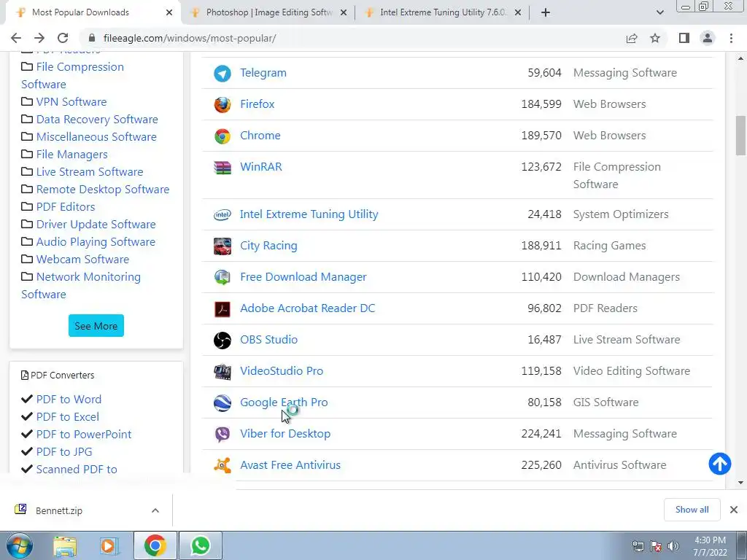The width and height of the screenshot is (747, 560).
Task: Open the WinRAR link
Action: click(x=261, y=167)
